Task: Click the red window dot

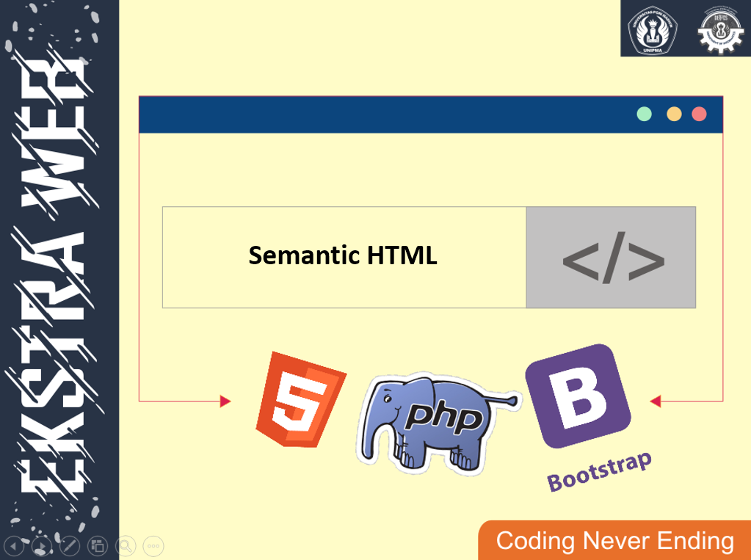Action: (x=700, y=114)
